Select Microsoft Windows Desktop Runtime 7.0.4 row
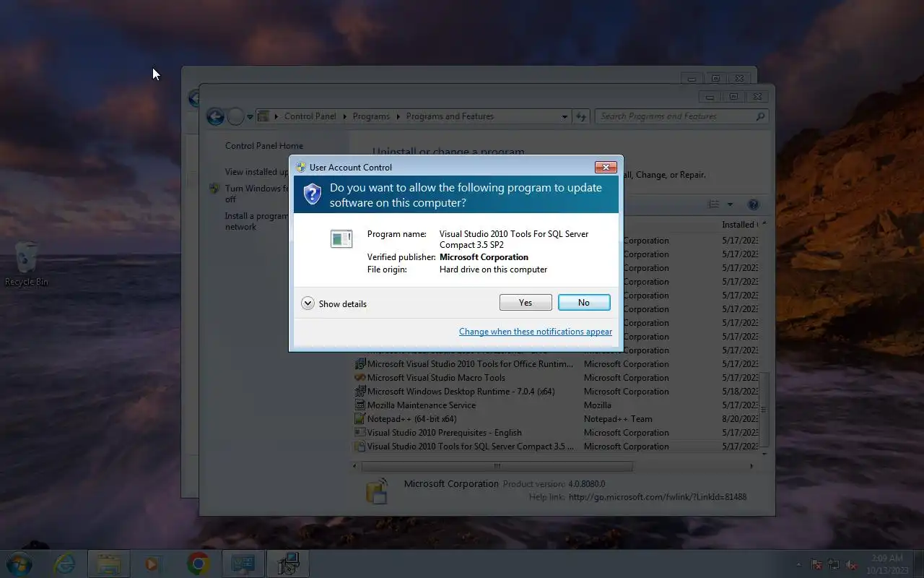924x578 pixels. 556,392
